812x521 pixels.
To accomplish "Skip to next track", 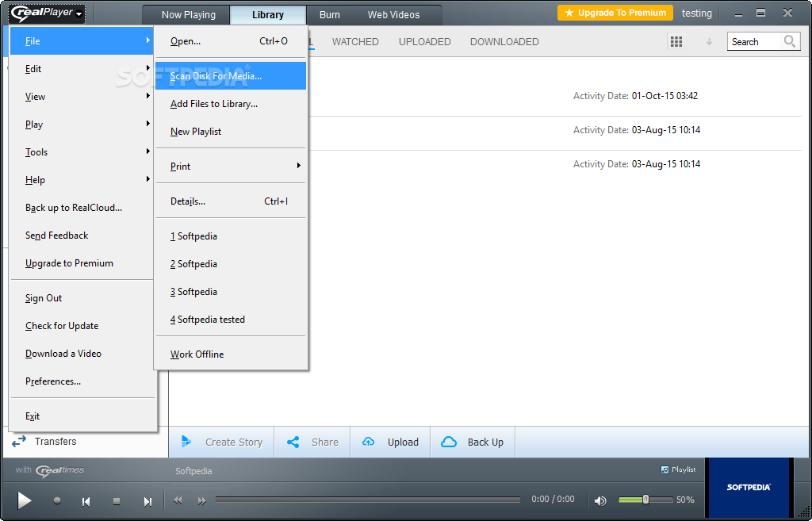I will (147, 501).
